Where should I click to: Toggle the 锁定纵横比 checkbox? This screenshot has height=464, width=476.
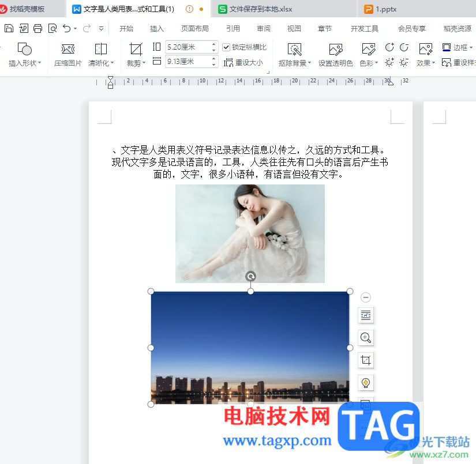click(226, 47)
